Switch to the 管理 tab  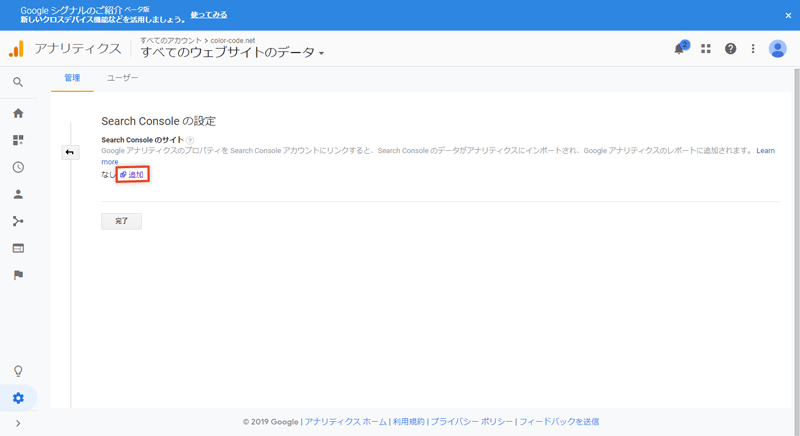pos(72,78)
